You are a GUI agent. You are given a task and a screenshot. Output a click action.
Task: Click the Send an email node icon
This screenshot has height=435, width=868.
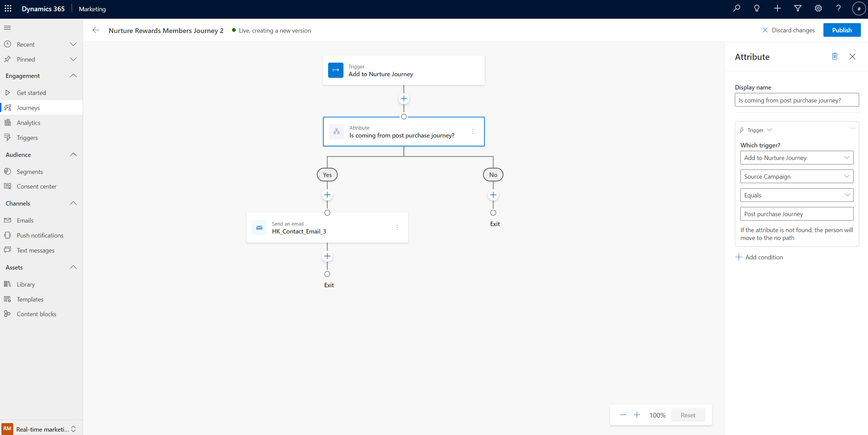(258, 227)
